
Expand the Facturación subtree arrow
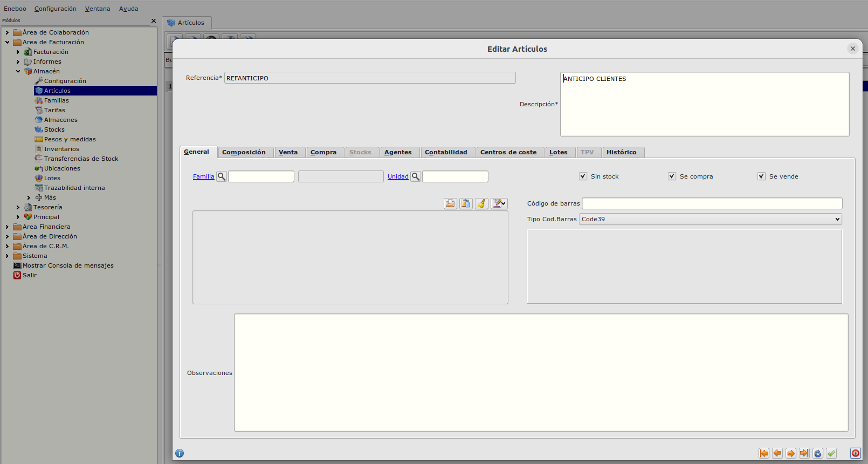click(18, 52)
